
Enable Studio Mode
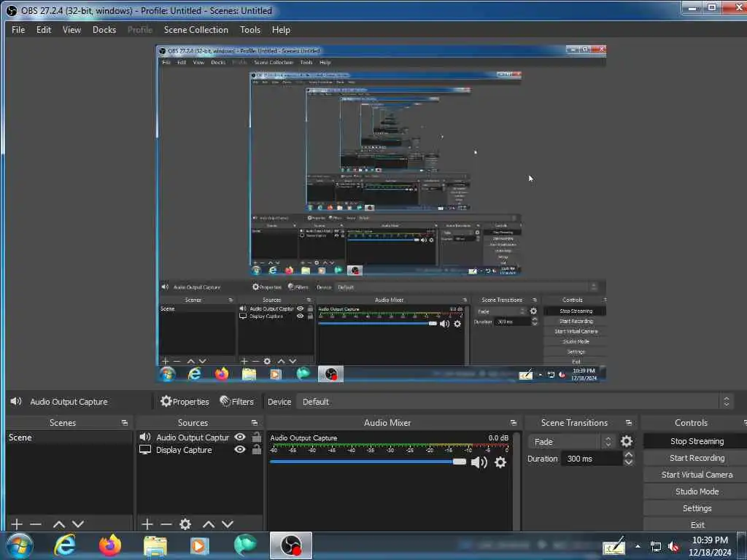tap(697, 491)
